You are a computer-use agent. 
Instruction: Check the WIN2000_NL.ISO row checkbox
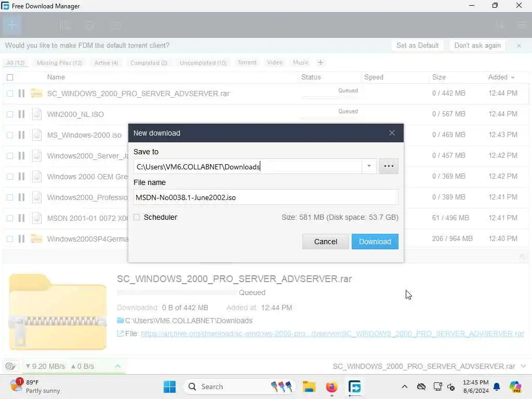click(x=10, y=114)
